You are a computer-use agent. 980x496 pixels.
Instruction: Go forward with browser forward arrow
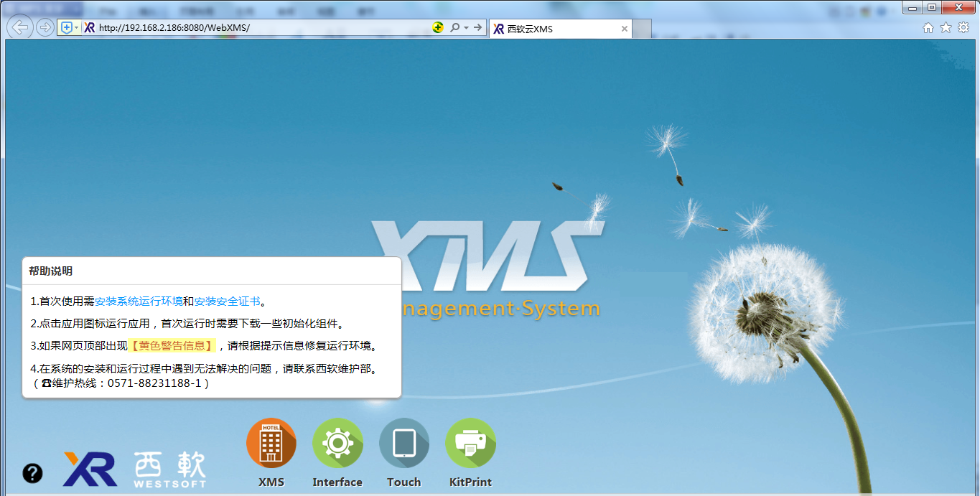click(x=45, y=27)
